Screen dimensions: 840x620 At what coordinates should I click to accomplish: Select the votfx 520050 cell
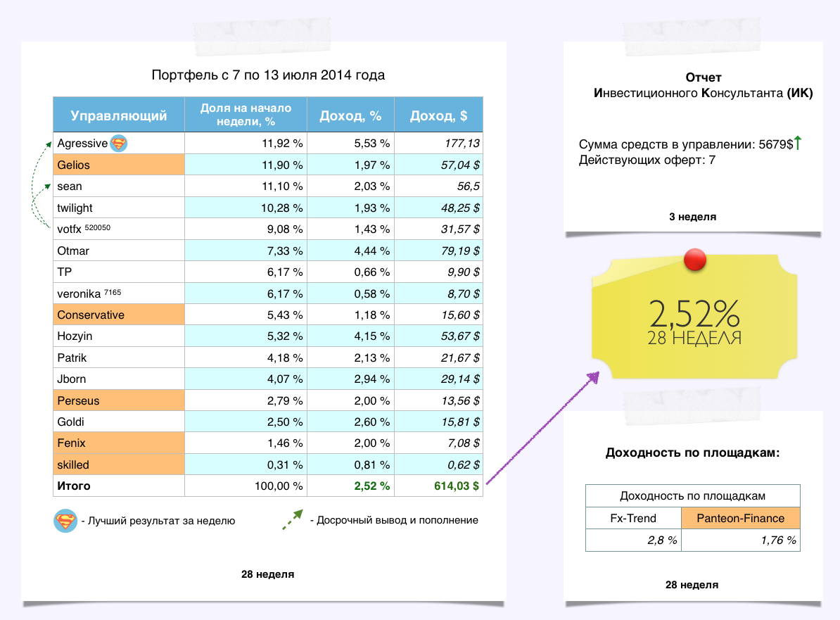coord(119,229)
